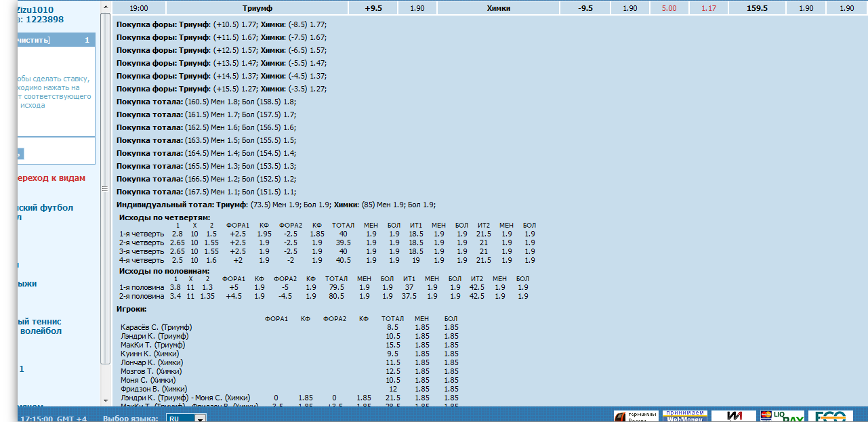
Task: Clear the bet slip with Очистить link
Action: pos(33,41)
